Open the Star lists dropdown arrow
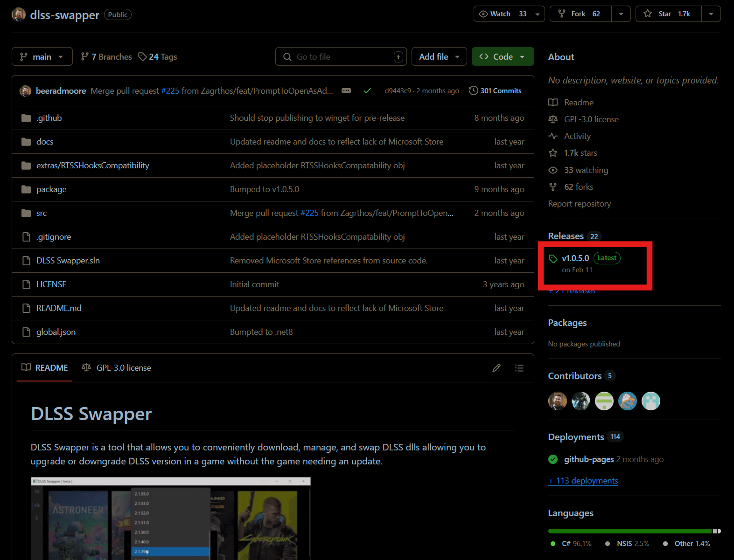734x560 pixels. click(711, 14)
